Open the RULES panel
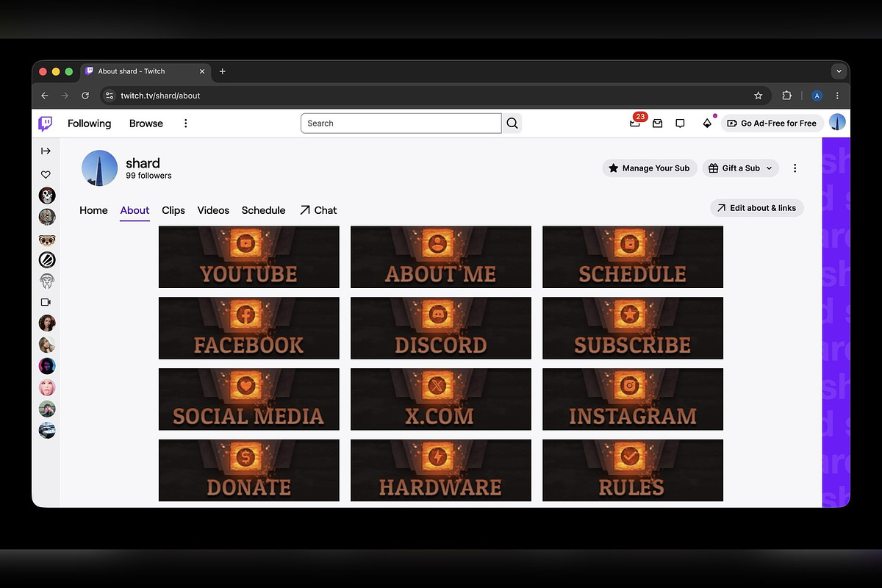The width and height of the screenshot is (882, 588). [x=633, y=470]
